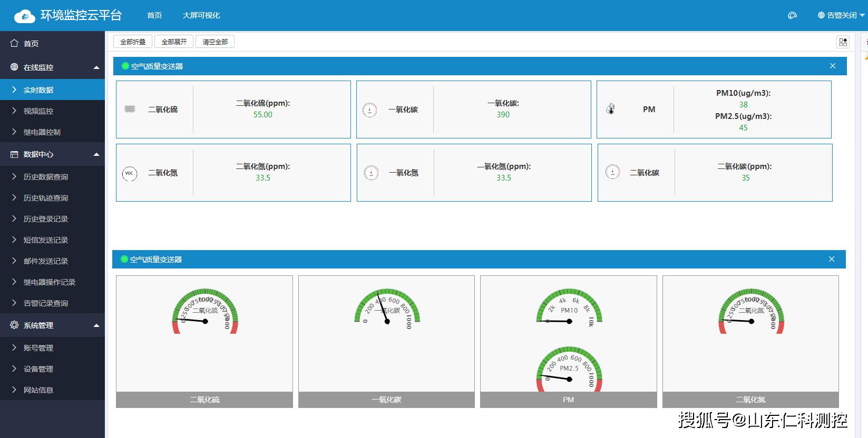The height and width of the screenshot is (438, 868).
Task: Open 短信发送记录 in the sidebar
Action: coord(52,240)
